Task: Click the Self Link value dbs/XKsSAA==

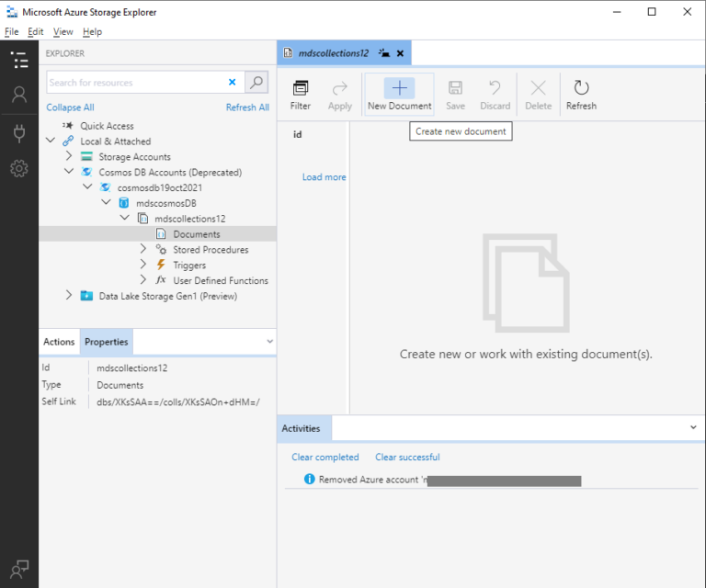Action: click(x=177, y=402)
